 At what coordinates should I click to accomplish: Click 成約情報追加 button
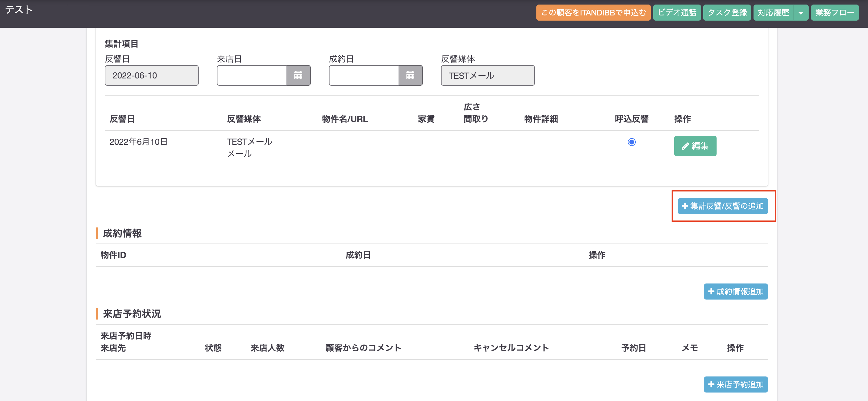pos(735,291)
